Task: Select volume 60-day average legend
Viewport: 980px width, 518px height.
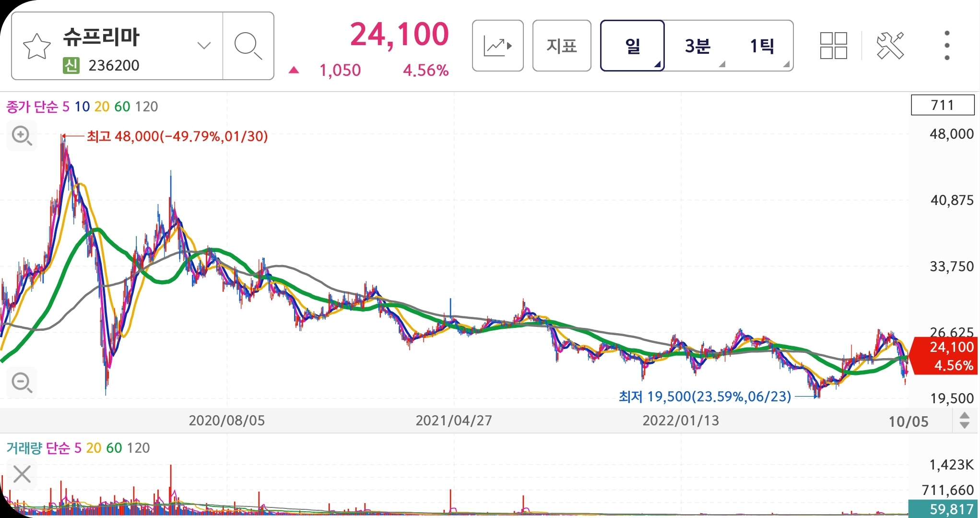Action: pyautogui.click(x=114, y=448)
